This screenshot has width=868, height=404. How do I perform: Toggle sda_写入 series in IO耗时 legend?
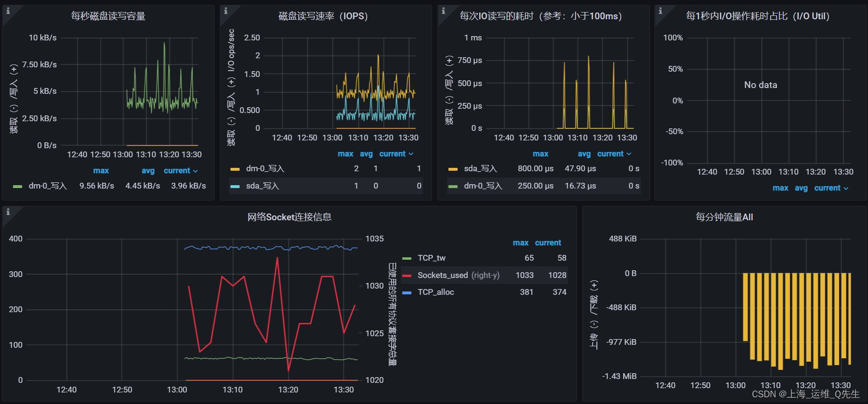(480, 168)
